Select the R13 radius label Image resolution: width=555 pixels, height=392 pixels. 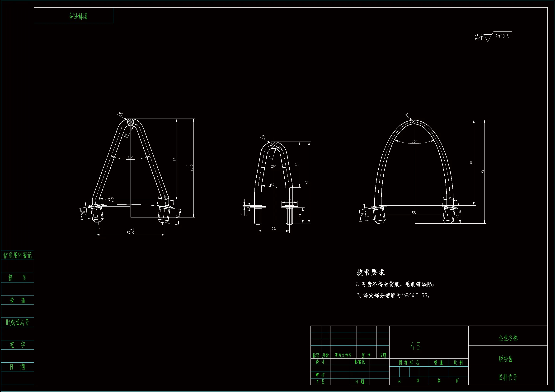tap(111, 198)
